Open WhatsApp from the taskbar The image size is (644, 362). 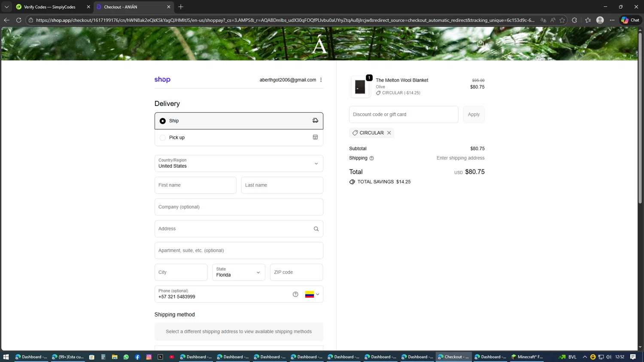(126, 357)
